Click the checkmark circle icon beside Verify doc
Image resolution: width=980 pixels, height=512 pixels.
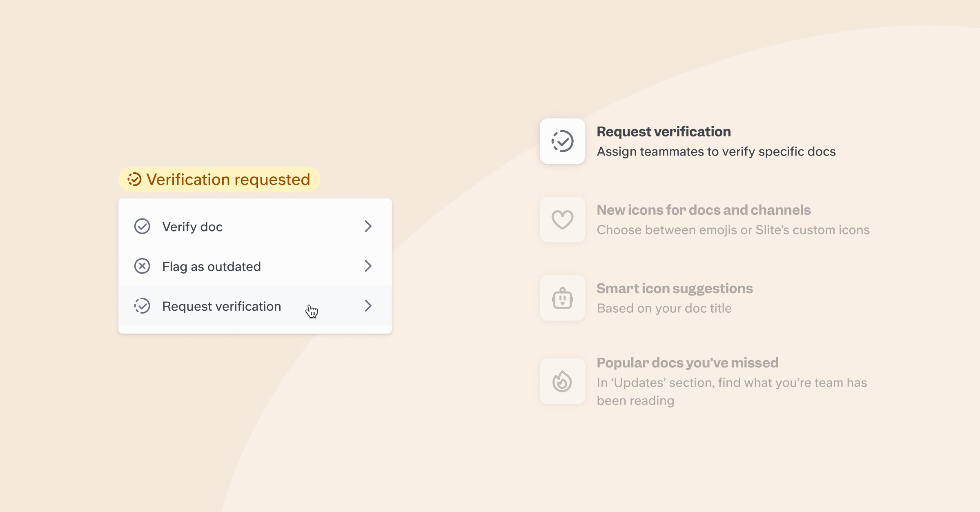[x=142, y=226]
